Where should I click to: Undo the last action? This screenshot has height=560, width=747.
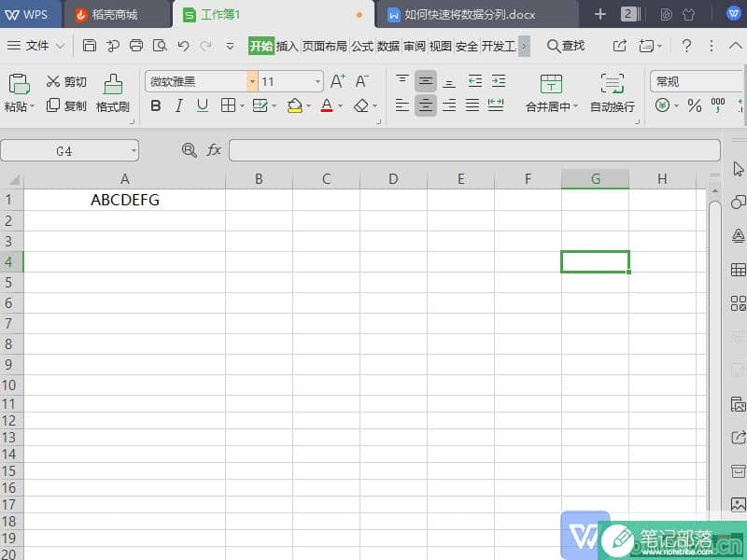183,46
